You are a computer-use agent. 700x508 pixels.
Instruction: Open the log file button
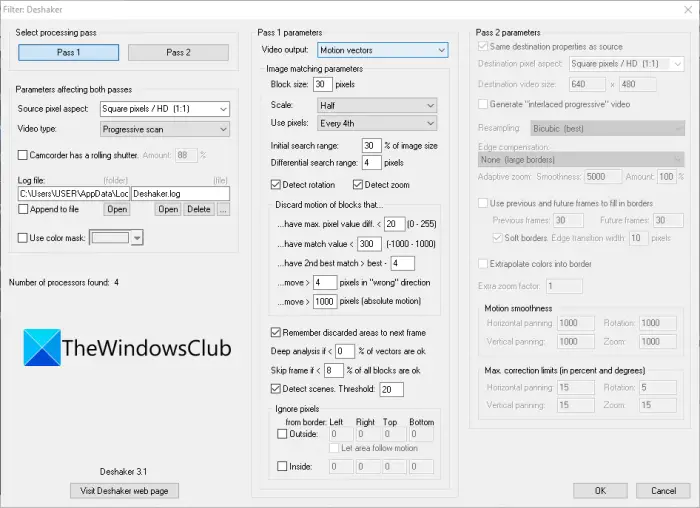168,209
